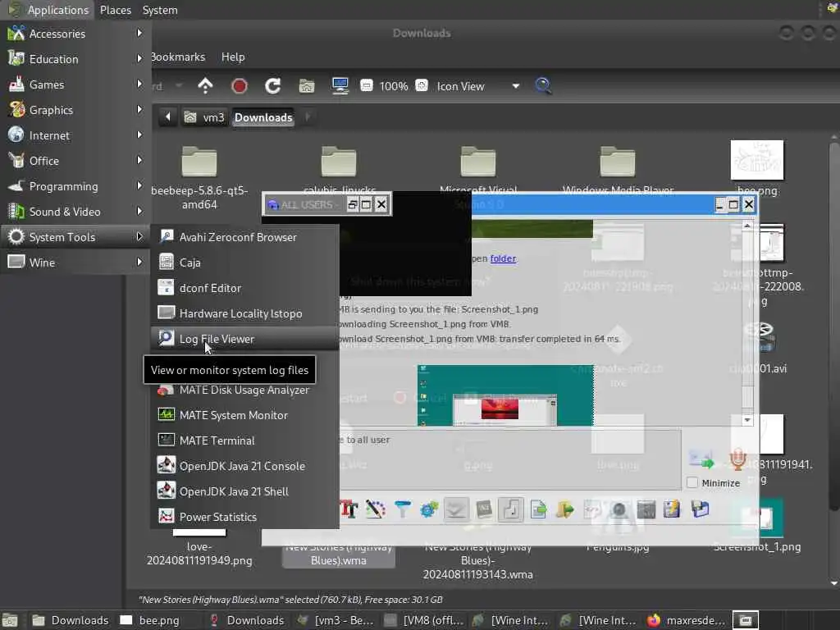The height and width of the screenshot is (630, 840).
Task: Click the blue filter funnel icon
Action: pyautogui.click(x=402, y=509)
